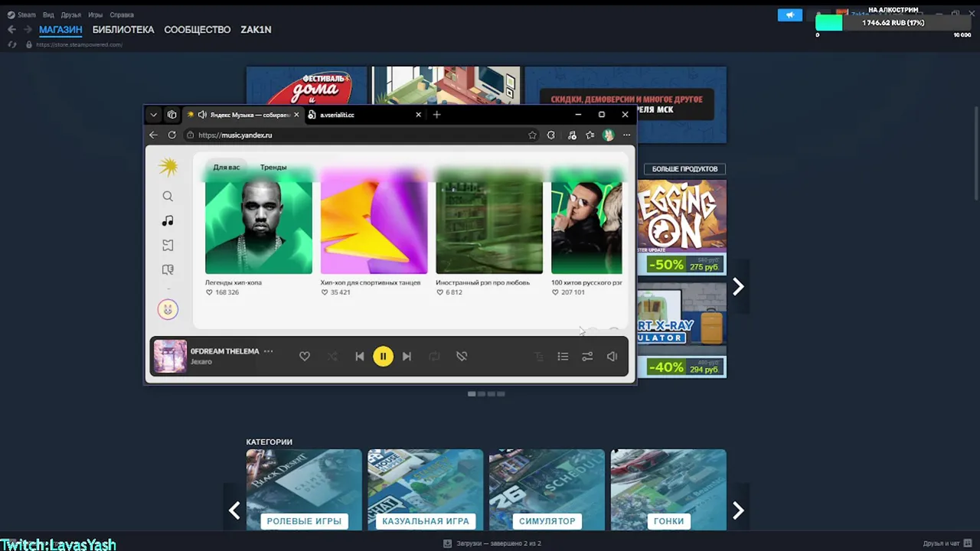Click the Yandex Music star logo
Viewport: 980px width, 551px height.
(x=168, y=166)
